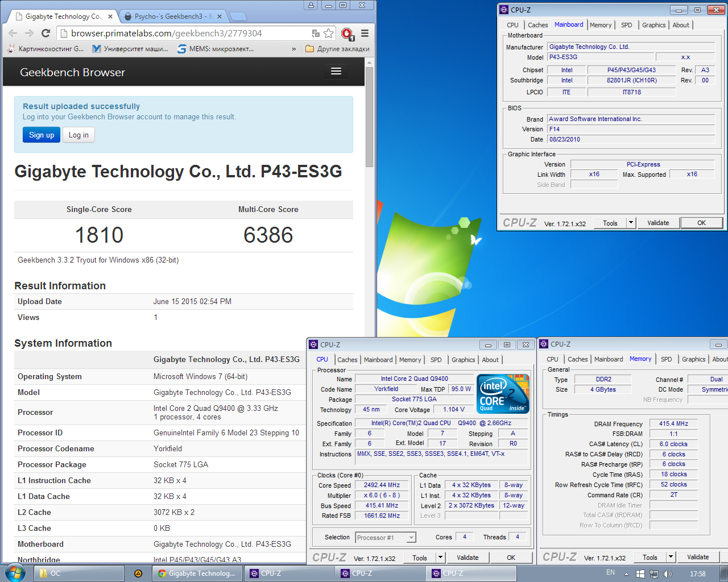Open a new Chrome tab
Image resolution: width=728 pixels, height=582 pixels.
click(238, 16)
